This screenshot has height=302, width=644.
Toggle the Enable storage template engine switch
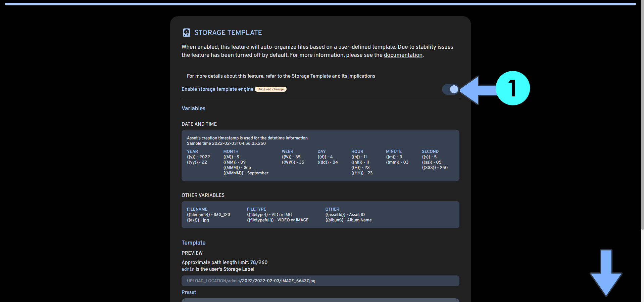click(x=450, y=89)
